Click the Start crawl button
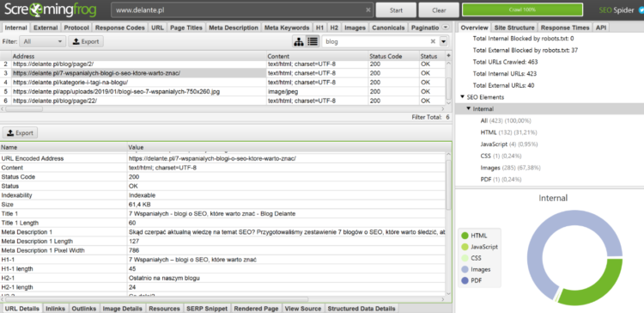Image resolution: width=644 pixels, height=313 pixels. 397,10
